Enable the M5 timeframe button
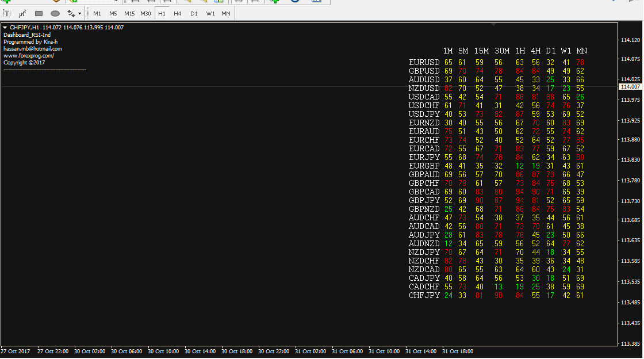The image size is (644, 359). tap(113, 13)
